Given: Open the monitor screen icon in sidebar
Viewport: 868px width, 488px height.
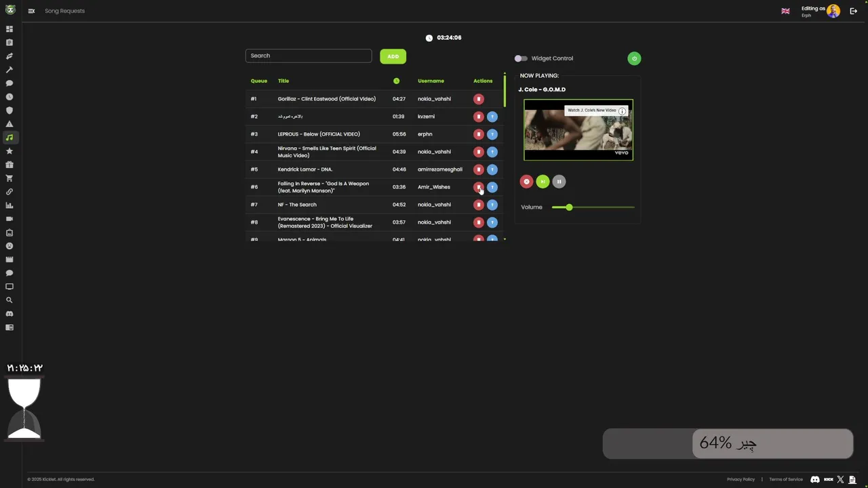Looking at the screenshot, I should point(9,287).
